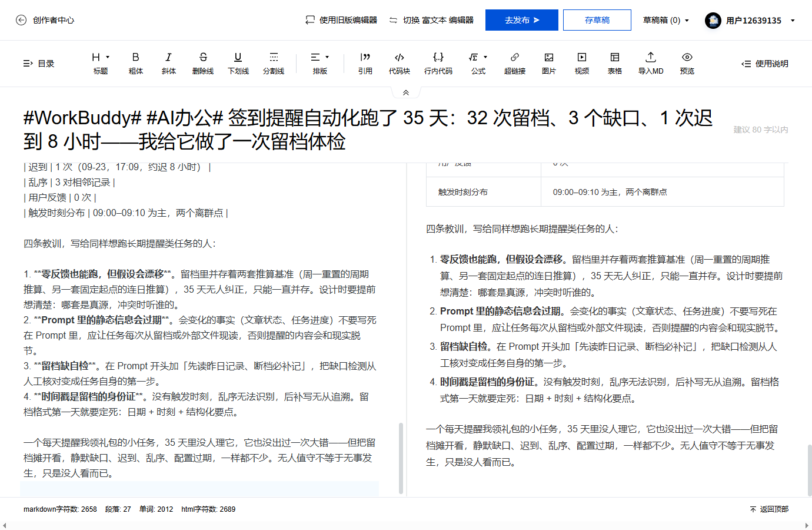Go back to 创作者中心 with the back arrow
This screenshot has height=530, width=812.
click(x=21, y=20)
